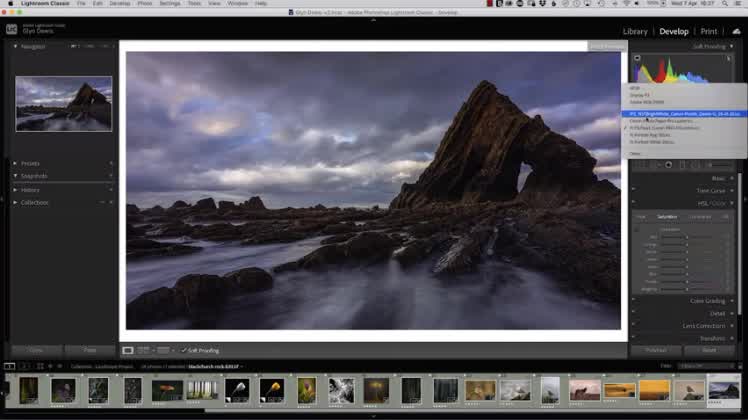The height and width of the screenshot is (420, 748).
Task: Collapse the Navigator panel
Action: click(15, 46)
